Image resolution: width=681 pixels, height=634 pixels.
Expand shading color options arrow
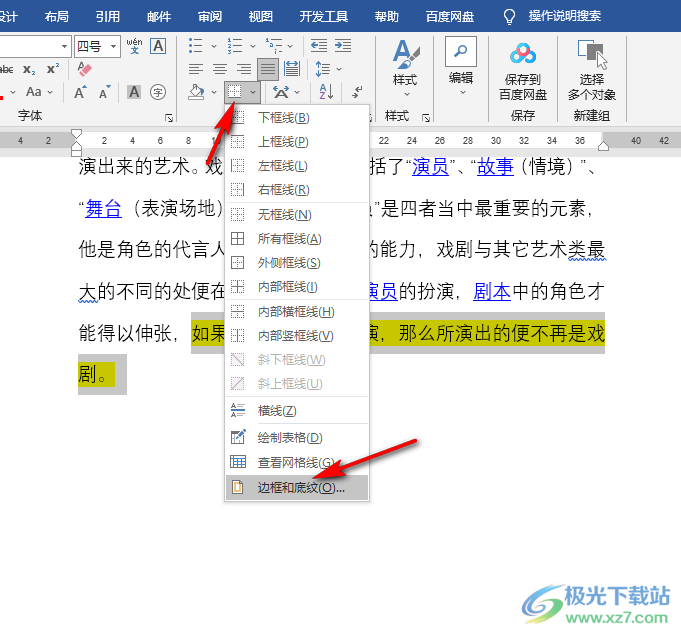(x=214, y=92)
